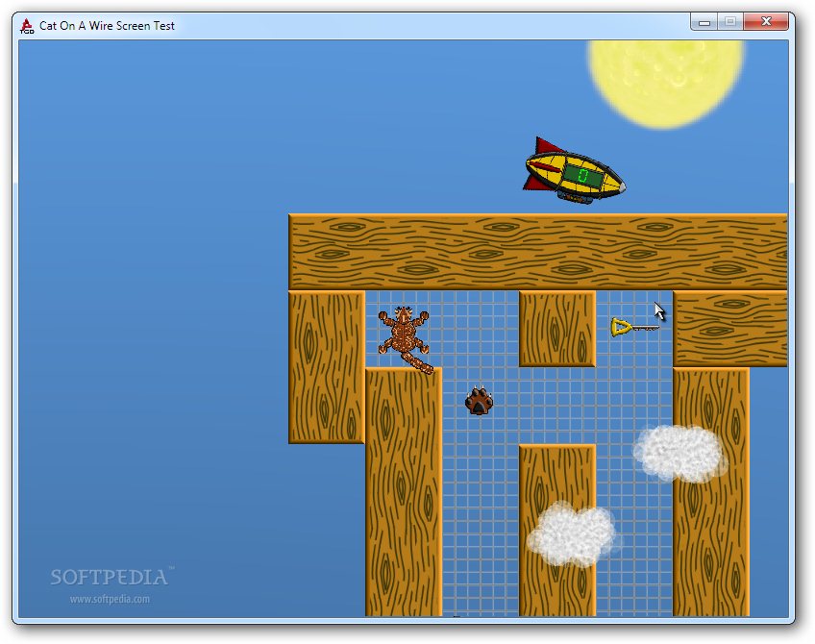Grab the yellow key item

634,328
